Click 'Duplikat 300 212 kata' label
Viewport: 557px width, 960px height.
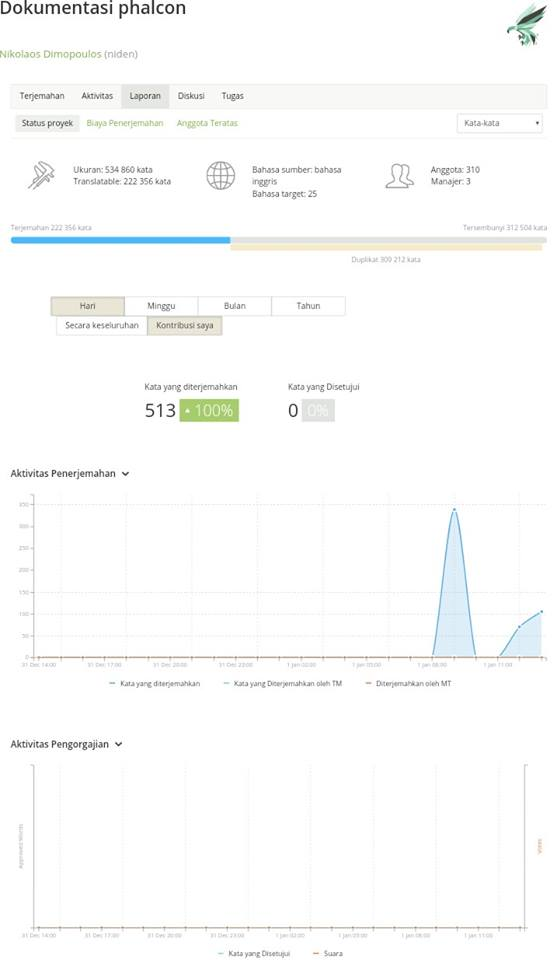tap(386, 260)
